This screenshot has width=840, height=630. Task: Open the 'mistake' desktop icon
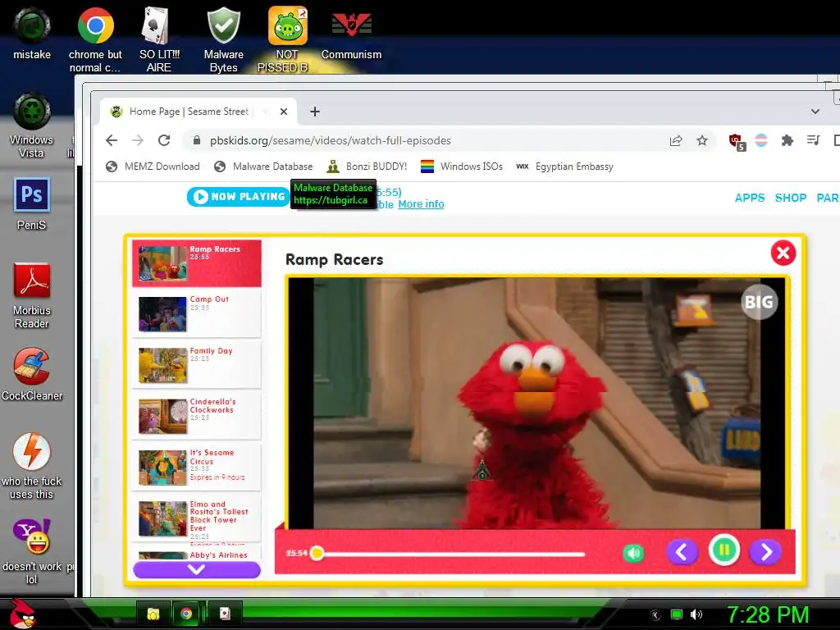click(x=32, y=34)
